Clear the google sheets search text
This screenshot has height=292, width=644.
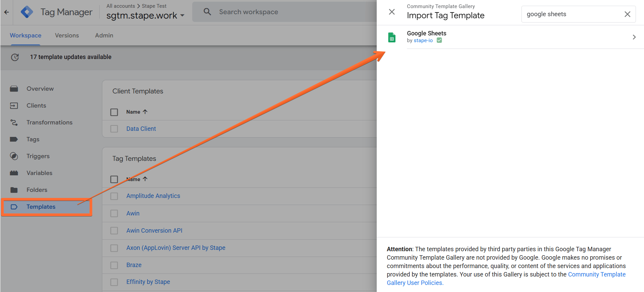(x=628, y=14)
